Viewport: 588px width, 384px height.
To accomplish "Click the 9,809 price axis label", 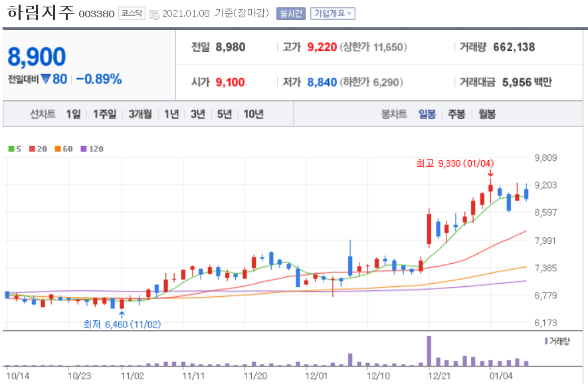I will click(x=545, y=157).
